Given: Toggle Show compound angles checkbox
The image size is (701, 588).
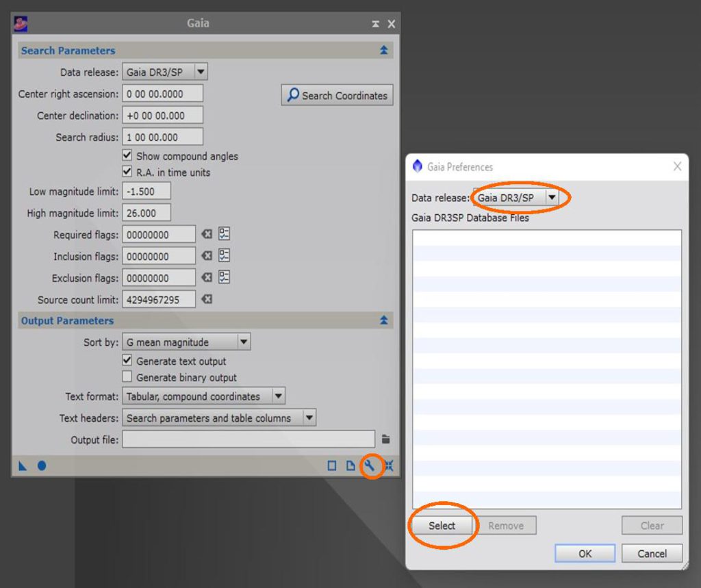Looking at the screenshot, I should (127, 156).
